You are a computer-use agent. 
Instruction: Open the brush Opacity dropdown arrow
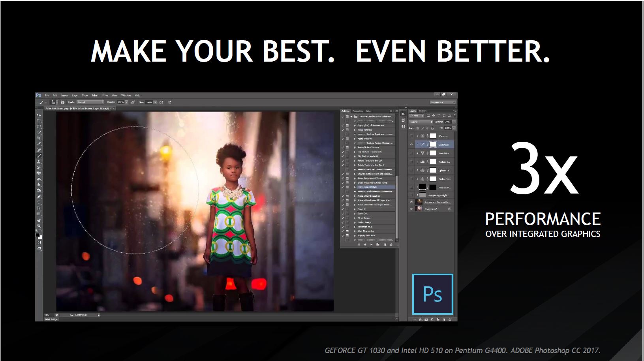point(126,102)
